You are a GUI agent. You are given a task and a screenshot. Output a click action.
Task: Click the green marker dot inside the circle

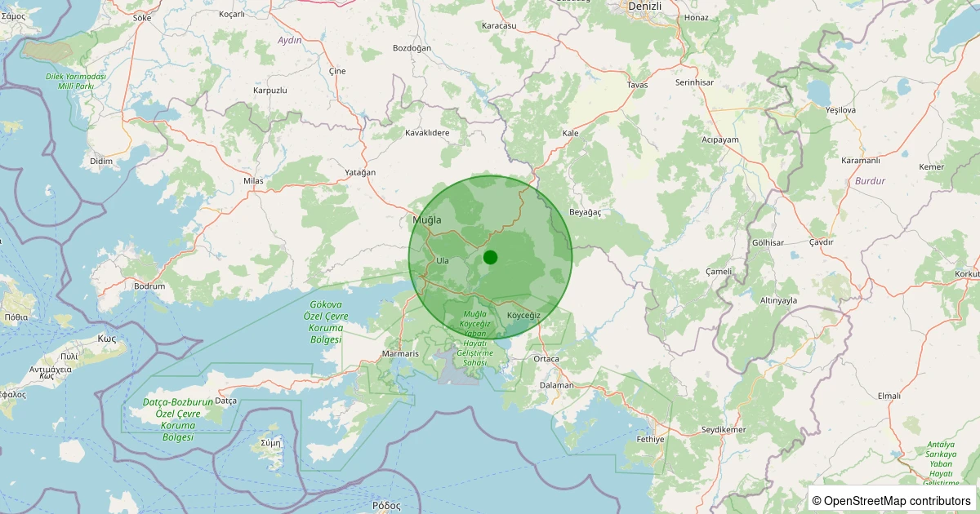click(490, 258)
